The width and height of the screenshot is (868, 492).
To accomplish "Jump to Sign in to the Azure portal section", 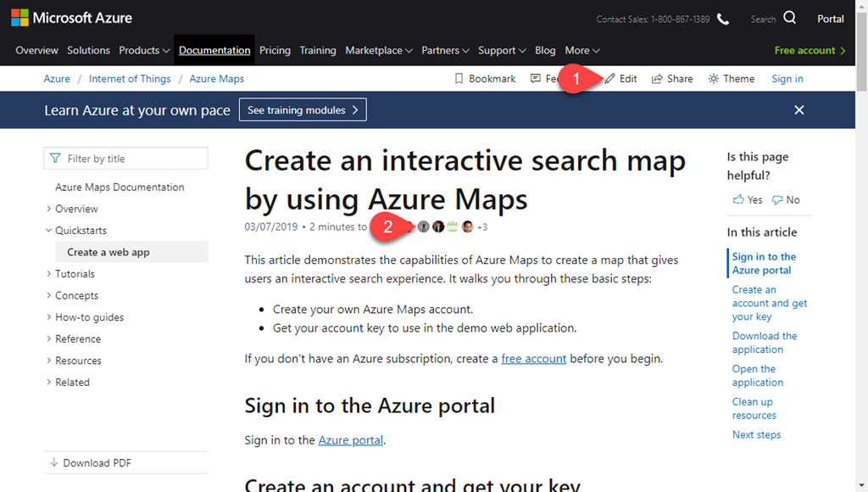I will pos(764,263).
